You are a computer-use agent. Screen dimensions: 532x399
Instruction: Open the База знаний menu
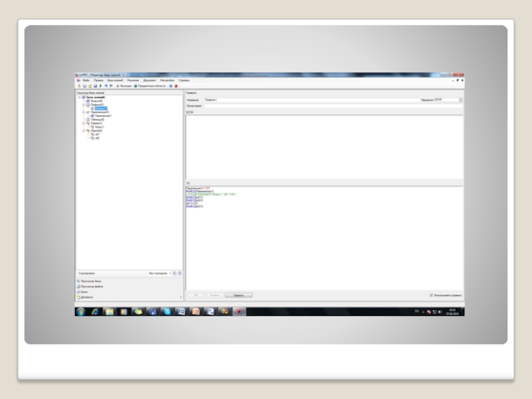[x=115, y=80]
